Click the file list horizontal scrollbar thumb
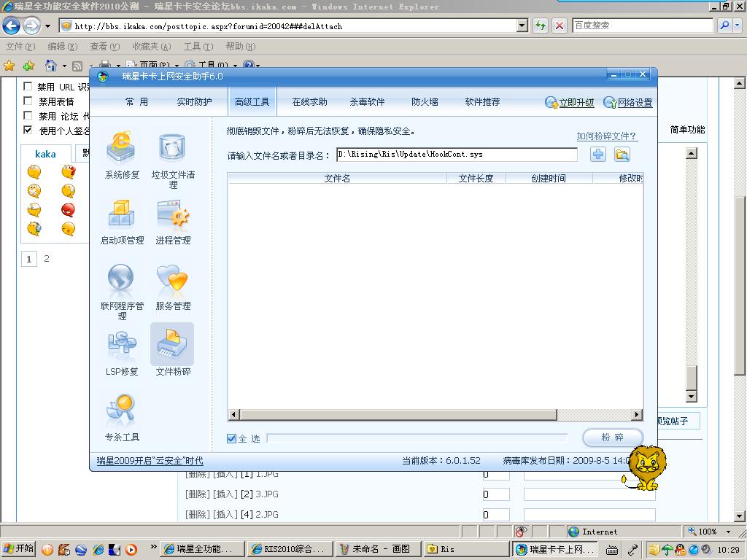This screenshot has height=560, width=747. 398,415
